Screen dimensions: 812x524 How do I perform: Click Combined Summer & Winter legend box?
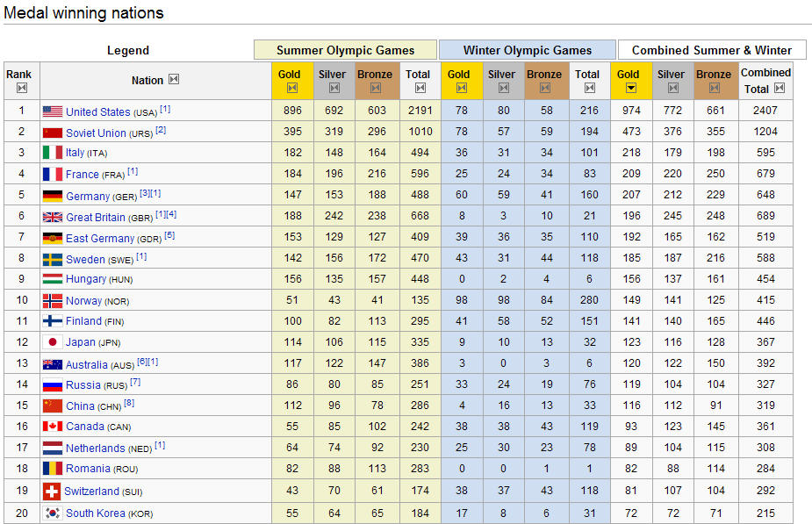(x=712, y=50)
